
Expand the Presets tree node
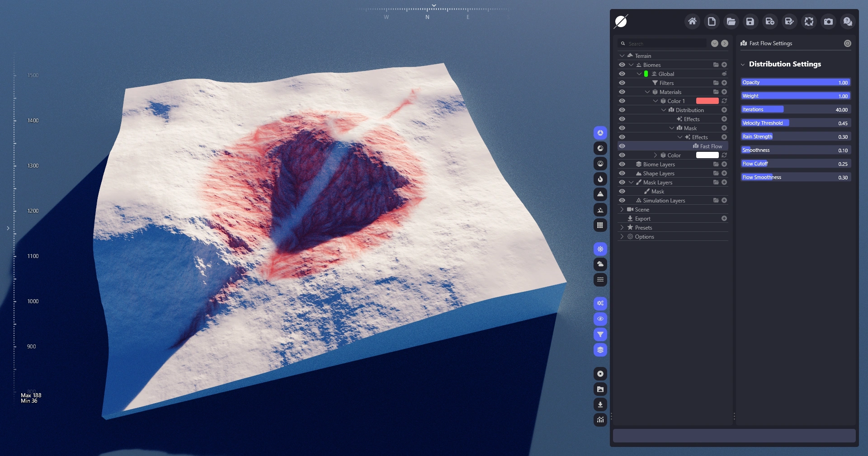pyautogui.click(x=622, y=227)
